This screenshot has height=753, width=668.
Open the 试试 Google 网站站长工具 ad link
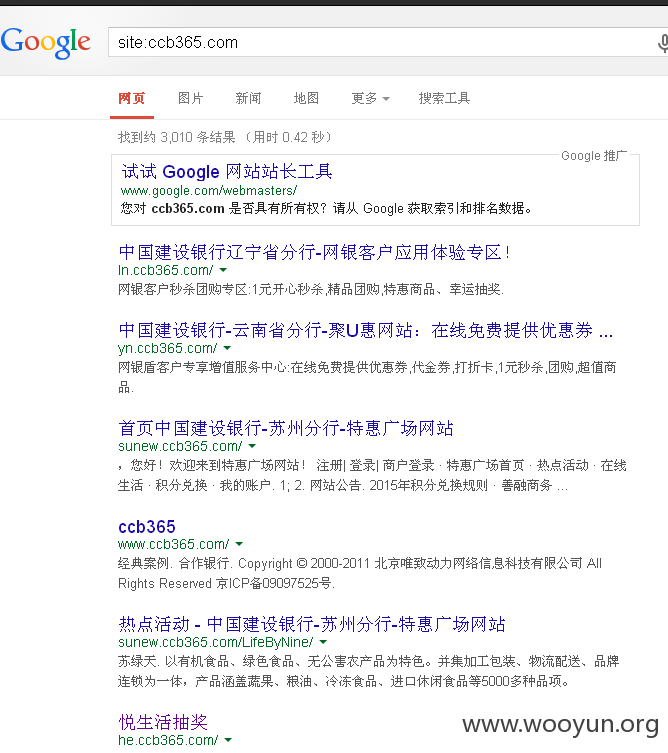tap(227, 171)
